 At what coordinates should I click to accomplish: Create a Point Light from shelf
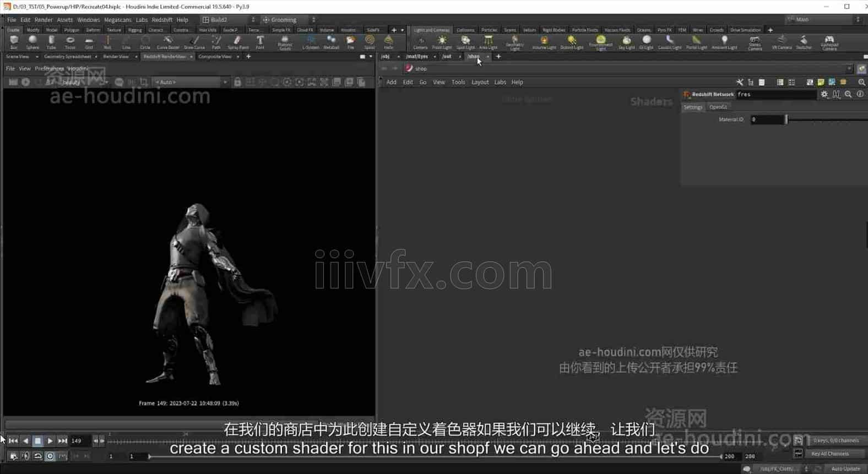tap(442, 42)
